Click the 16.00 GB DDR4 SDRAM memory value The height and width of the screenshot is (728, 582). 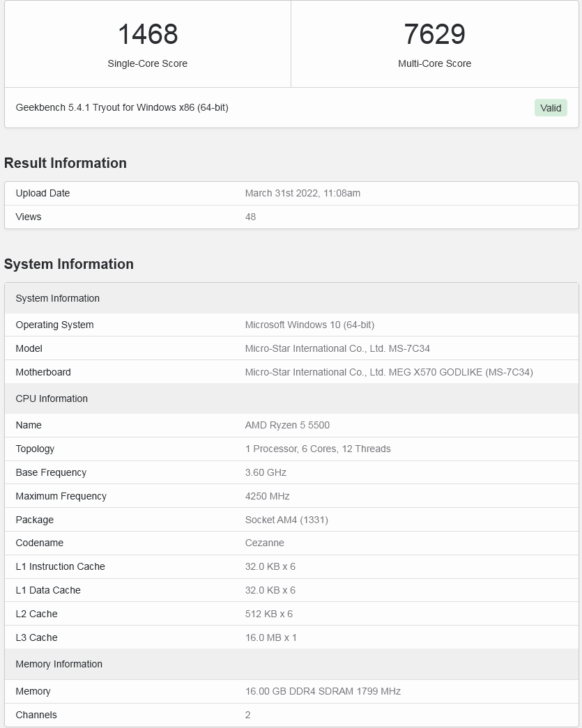(x=323, y=691)
